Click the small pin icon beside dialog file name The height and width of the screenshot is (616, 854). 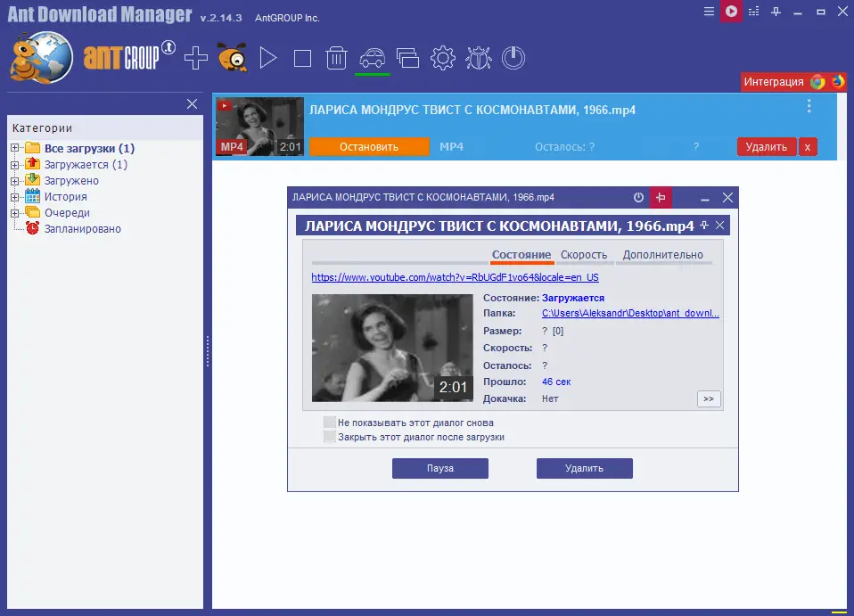[x=703, y=225]
